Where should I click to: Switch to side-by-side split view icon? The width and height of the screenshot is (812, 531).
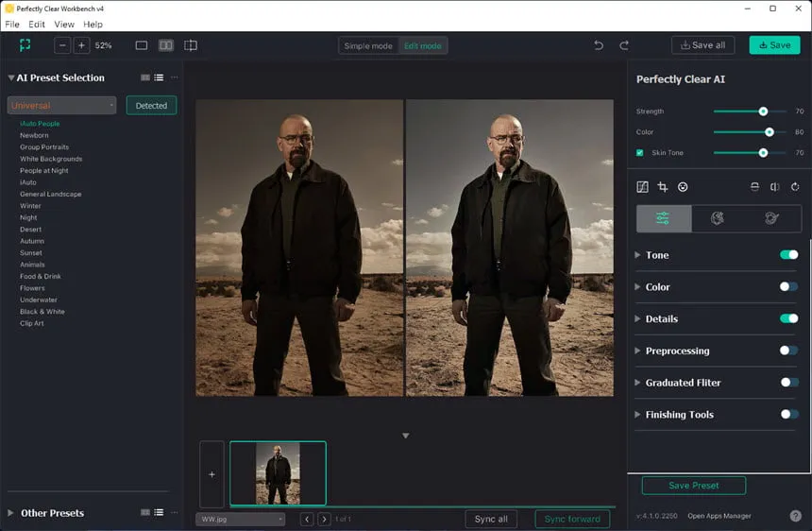coord(166,45)
